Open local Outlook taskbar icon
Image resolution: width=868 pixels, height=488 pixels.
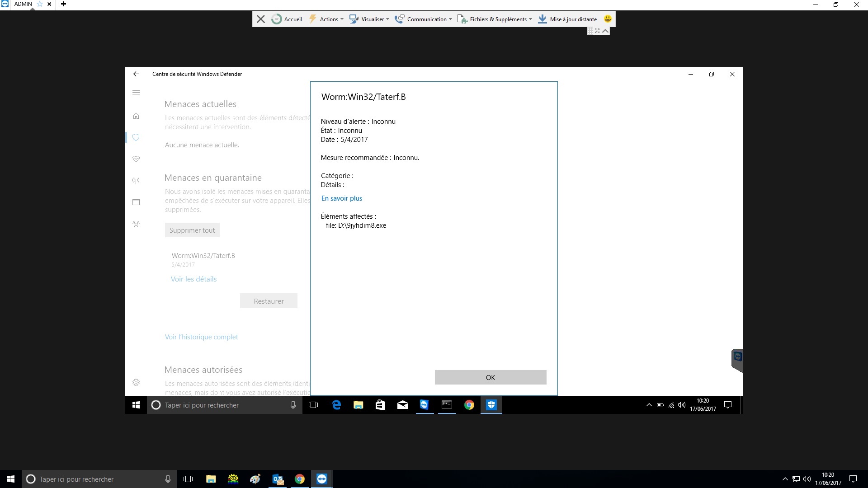[x=278, y=479]
